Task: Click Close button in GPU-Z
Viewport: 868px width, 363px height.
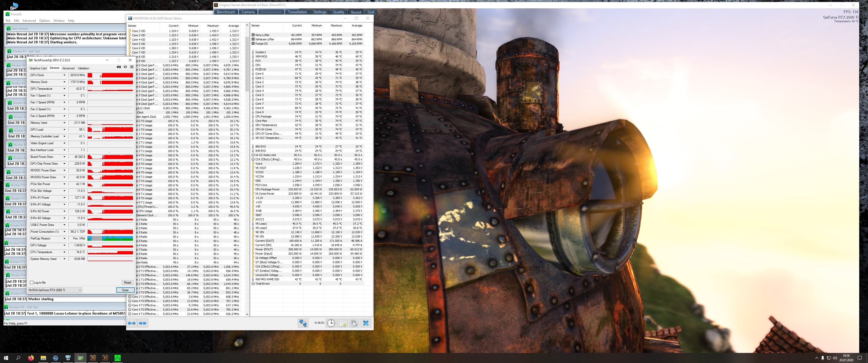Action: tap(125, 290)
